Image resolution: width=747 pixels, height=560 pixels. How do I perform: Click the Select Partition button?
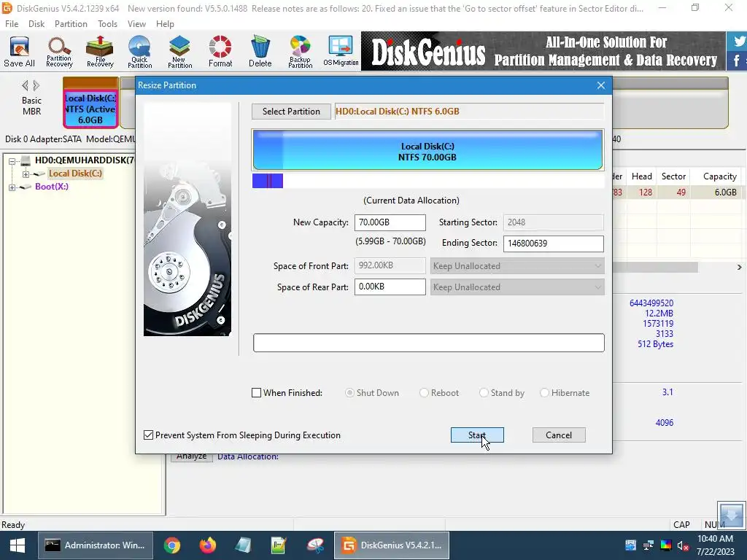click(x=291, y=112)
